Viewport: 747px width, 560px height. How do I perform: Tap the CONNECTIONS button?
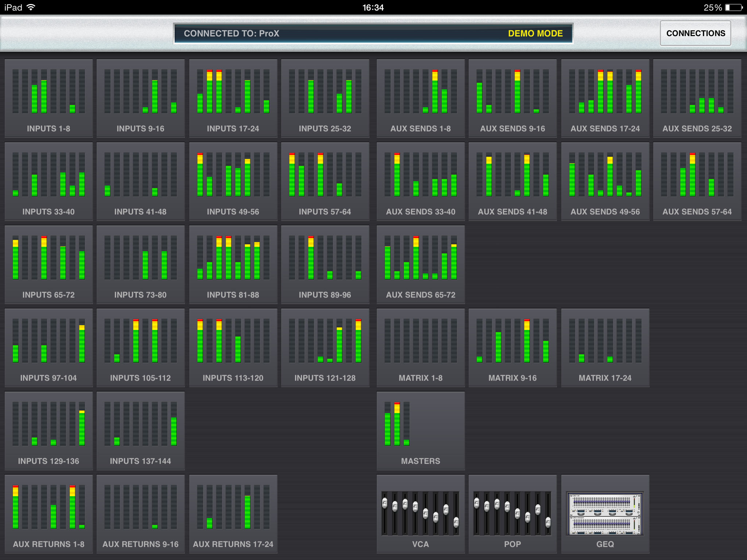695,33
